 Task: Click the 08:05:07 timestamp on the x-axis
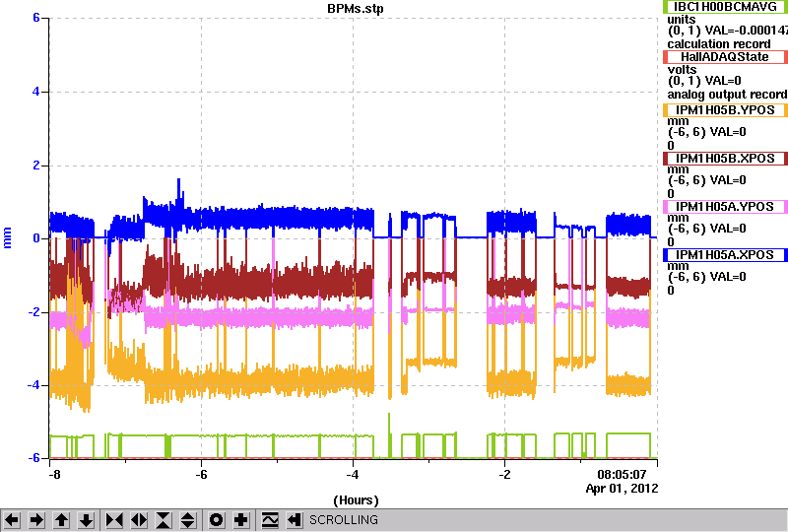click(622, 474)
